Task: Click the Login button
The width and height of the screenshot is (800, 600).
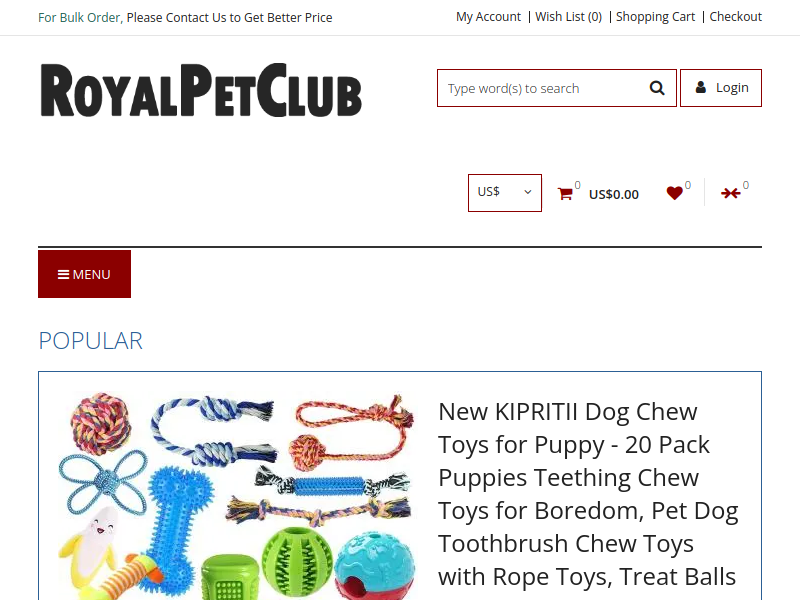Action: (x=721, y=88)
